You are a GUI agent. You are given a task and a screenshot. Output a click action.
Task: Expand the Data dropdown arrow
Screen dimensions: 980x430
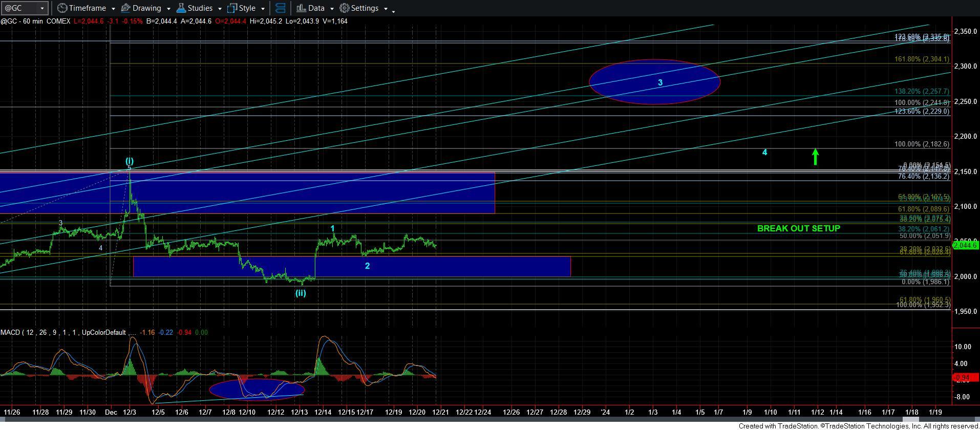[x=331, y=9]
